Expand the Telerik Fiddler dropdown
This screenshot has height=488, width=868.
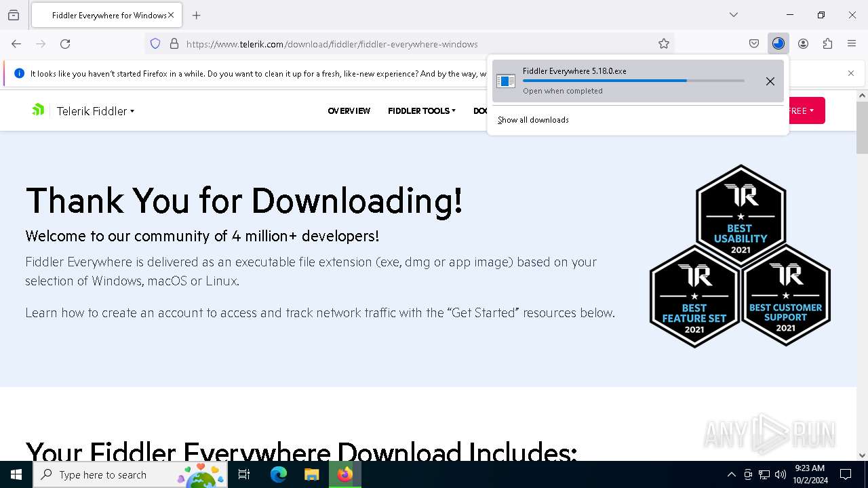click(x=96, y=111)
